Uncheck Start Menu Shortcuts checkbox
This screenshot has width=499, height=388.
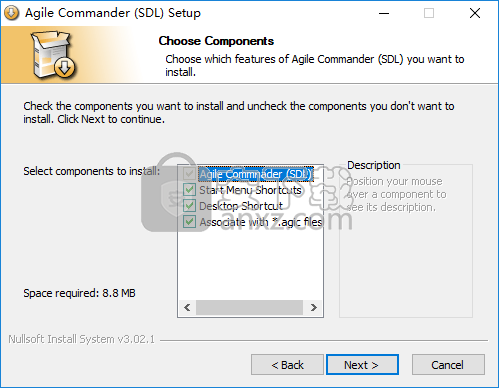pos(189,190)
